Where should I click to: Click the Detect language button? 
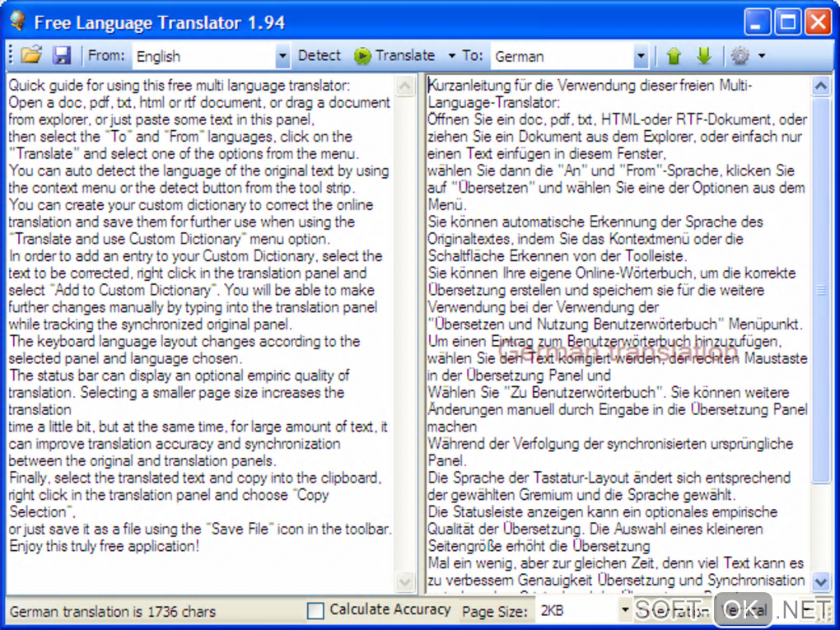coord(319,55)
